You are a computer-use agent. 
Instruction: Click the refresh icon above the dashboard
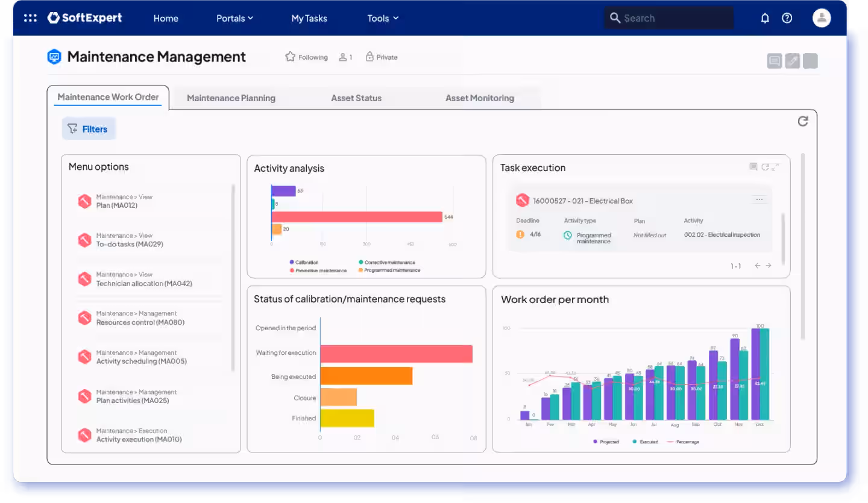click(x=803, y=121)
